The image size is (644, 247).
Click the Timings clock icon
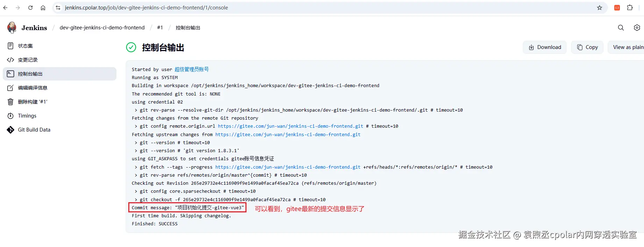(10, 116)
